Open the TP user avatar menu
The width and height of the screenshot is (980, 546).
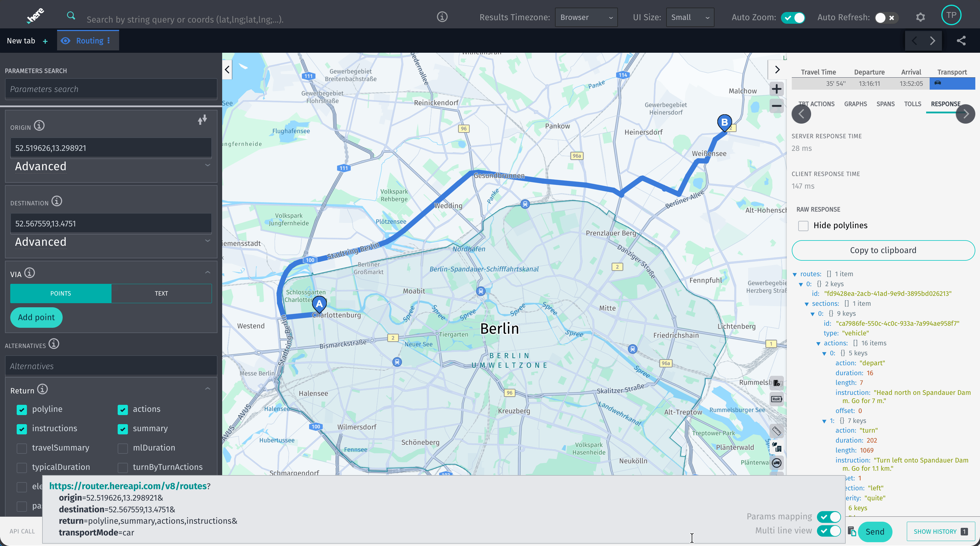[x=951, y=15]
